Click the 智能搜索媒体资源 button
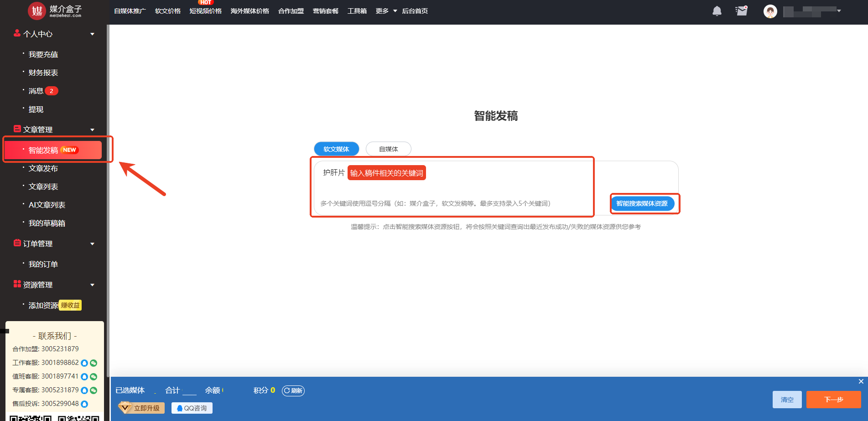The width and height of the screenshot is (868, 421). click(x=642, y=203)
